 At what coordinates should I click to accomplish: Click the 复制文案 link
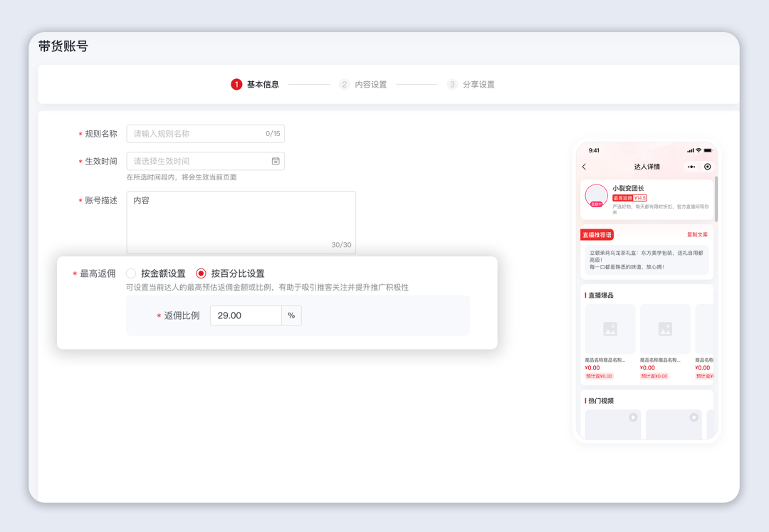click(x=697, y=234)
